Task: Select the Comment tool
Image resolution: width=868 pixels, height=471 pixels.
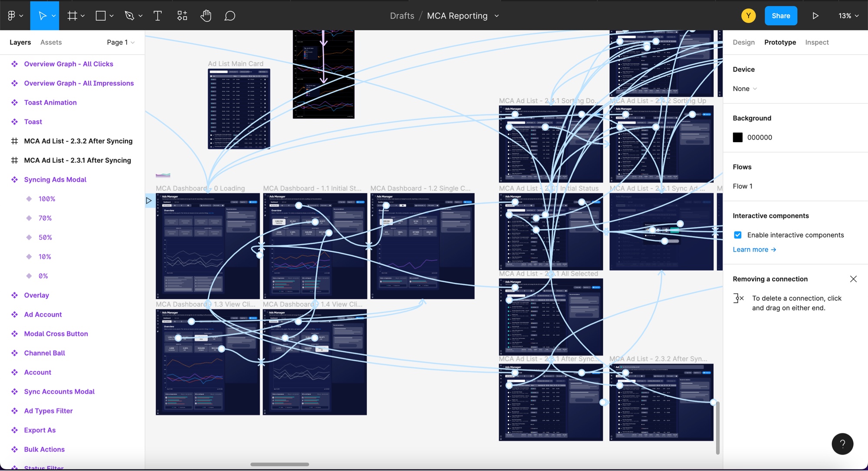Action: [x=230, y=16]
